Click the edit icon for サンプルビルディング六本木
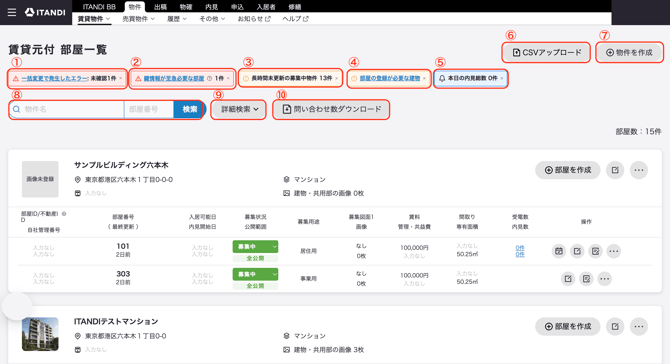This screenshot has height=364, width=670. point(615,170)
